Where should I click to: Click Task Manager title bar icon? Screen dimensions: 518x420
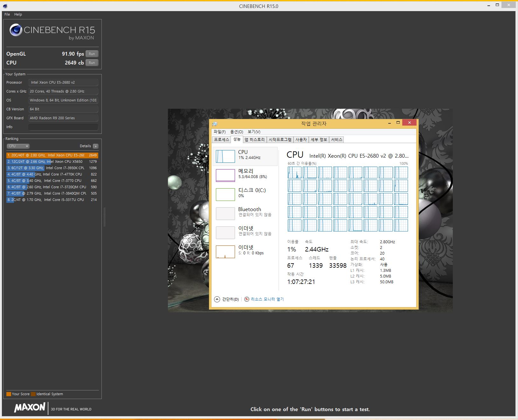pyautogui.click(x=215, y=124)
